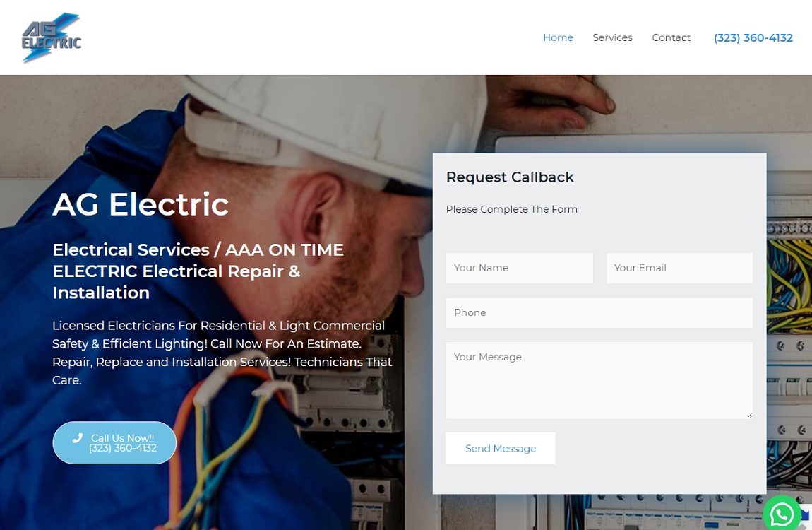This screenshot has width=812, height=530.
Task: Select the Phone input box
Action: click(x=599, y=313)
